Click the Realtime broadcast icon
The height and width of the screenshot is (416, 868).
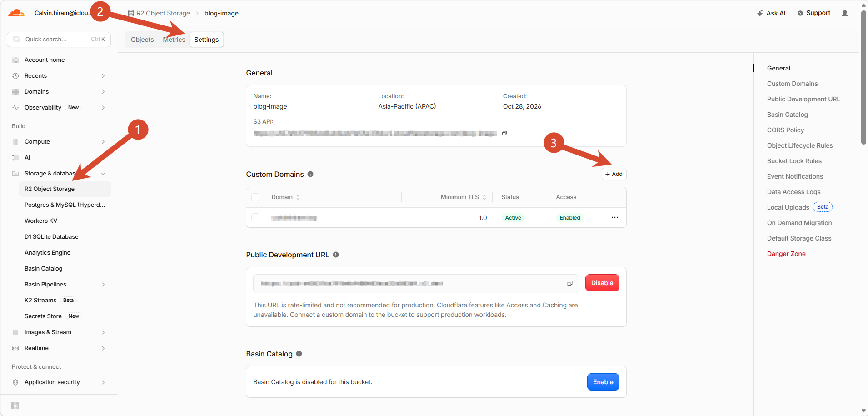[x=15, y=348]
